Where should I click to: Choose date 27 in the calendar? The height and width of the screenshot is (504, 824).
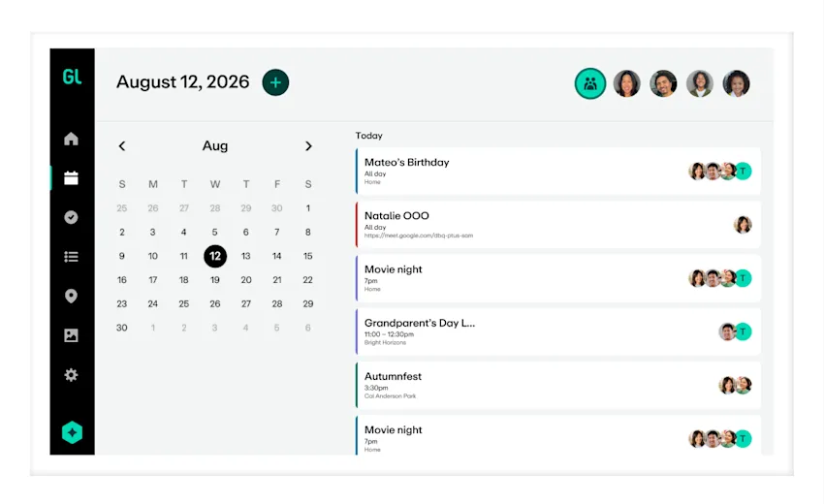coord(246,303)
